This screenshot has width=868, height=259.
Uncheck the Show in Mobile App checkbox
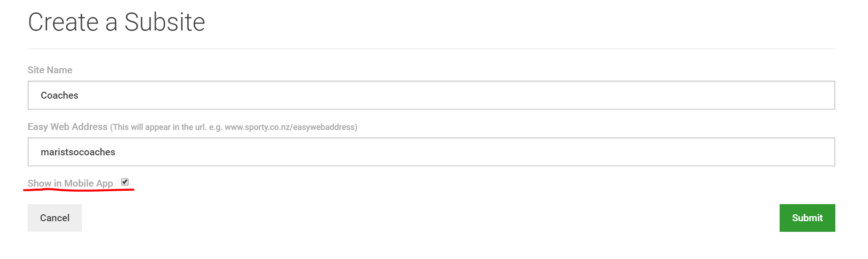[125, 182]
